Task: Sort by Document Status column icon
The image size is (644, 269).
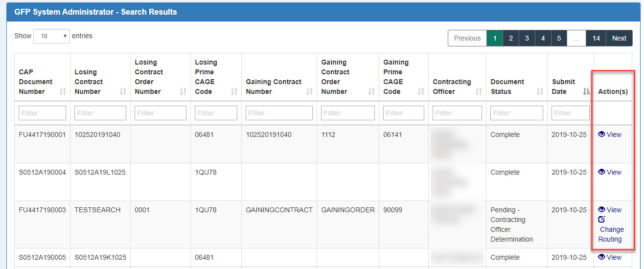Action: pos(540,91)
